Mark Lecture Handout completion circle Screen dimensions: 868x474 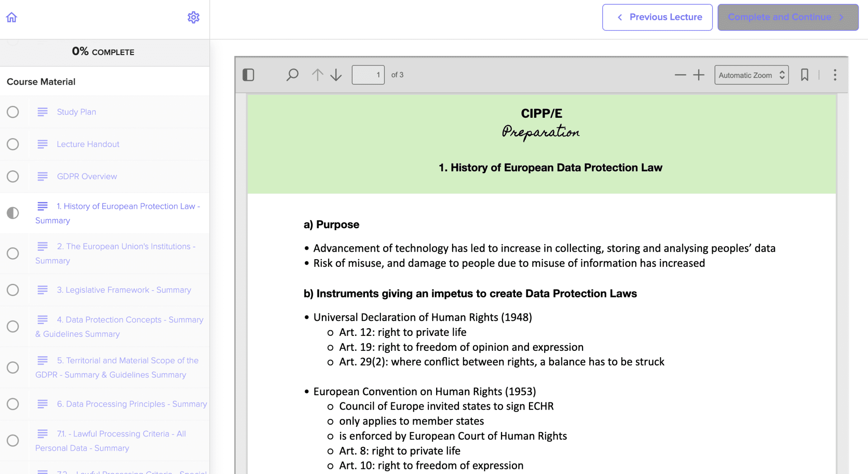(x=13, y=144)
